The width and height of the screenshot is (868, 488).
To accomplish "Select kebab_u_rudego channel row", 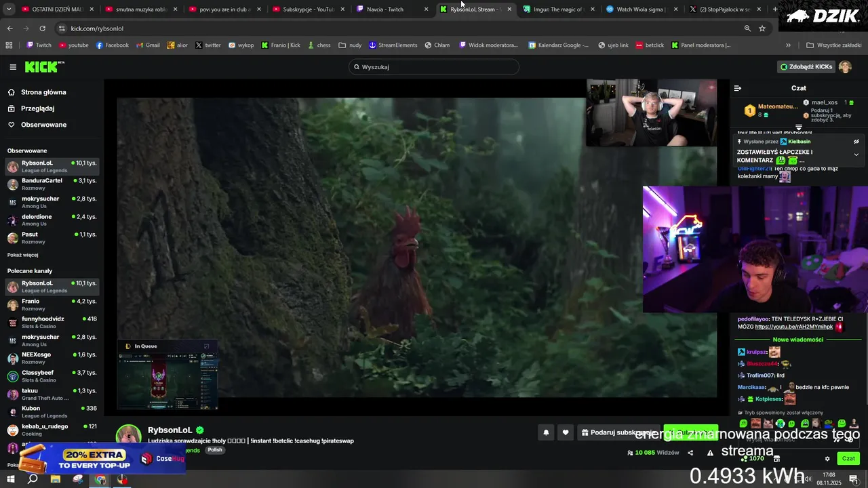I will coord(52,430).
